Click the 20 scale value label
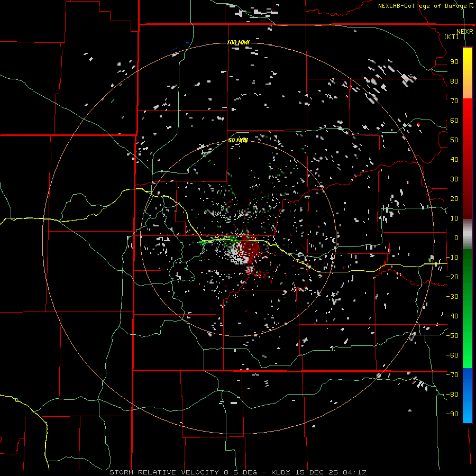 tap(454, 199)
